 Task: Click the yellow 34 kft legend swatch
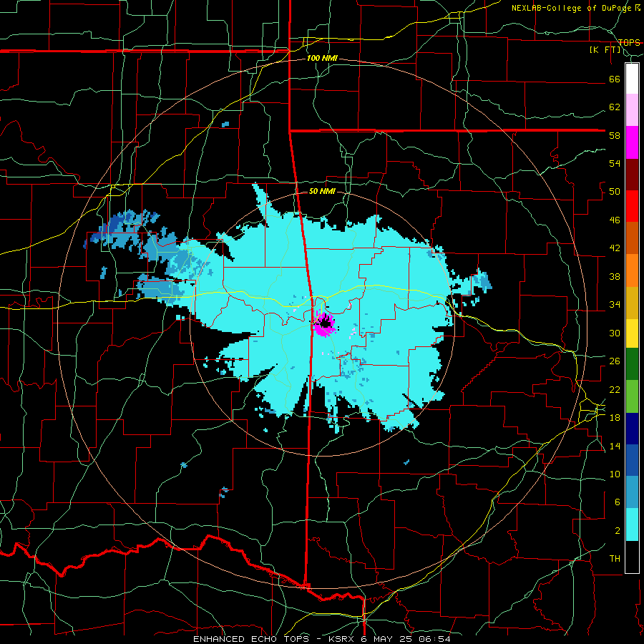[632, 333]
